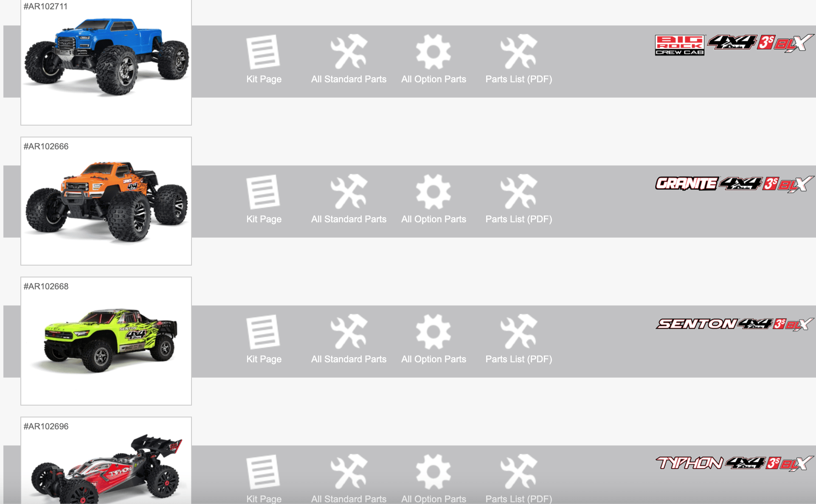Click the Senton 4x4 3S BLX logo
Viewport: 816px width, 504px height.
[x=734, y=324]
